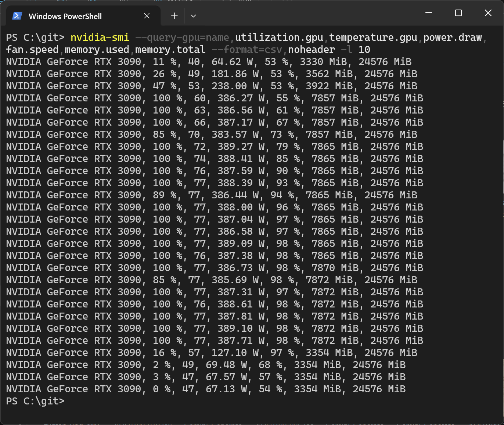Screen dimensions: 504x425
Task: Click the power.draw field in the command
Action: point(453,37)
